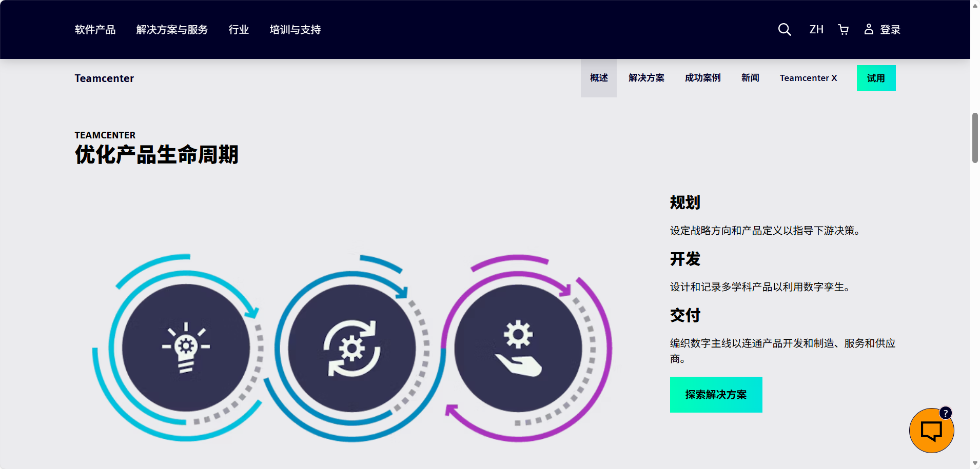Viewport: 980px width, 469px height.
Task: Open the 行业 navigation menu
Action: [239, 30]
